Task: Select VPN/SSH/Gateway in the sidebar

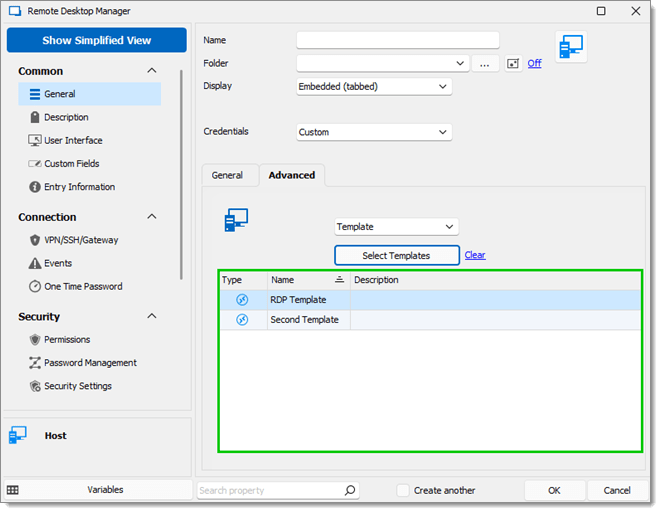Action: [x=81, y=240]
